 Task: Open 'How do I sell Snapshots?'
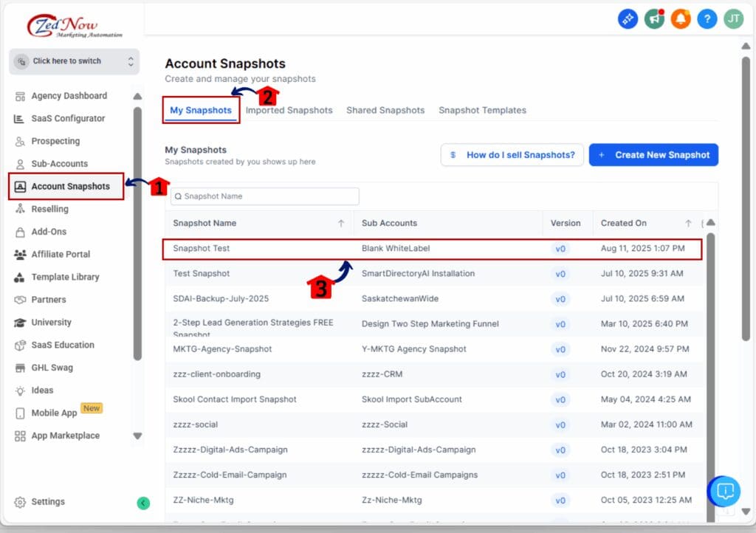coord(512,154)
